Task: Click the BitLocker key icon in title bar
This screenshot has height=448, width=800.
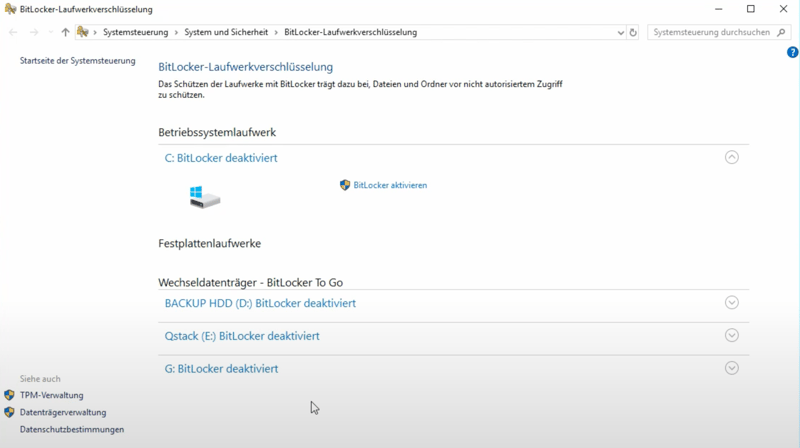Action: (10, 9)
